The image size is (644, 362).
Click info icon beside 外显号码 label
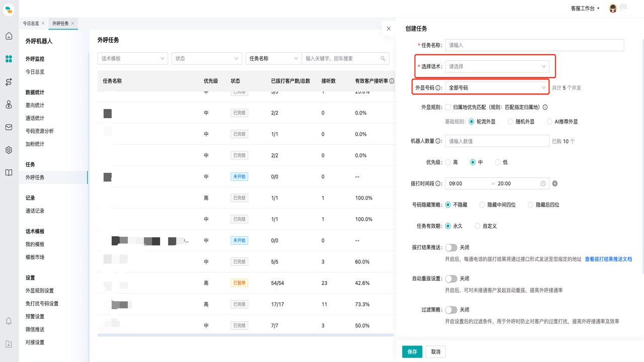coord(438,87)
